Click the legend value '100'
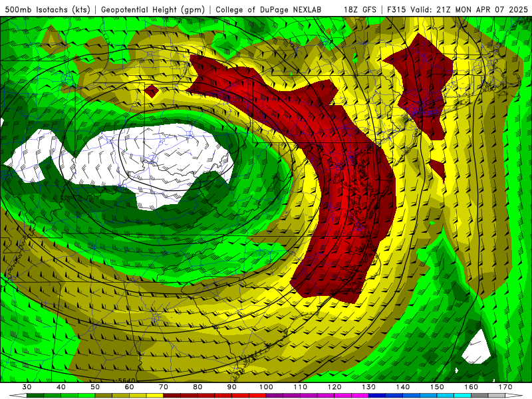The image size is (532, 399). [267, 387]
